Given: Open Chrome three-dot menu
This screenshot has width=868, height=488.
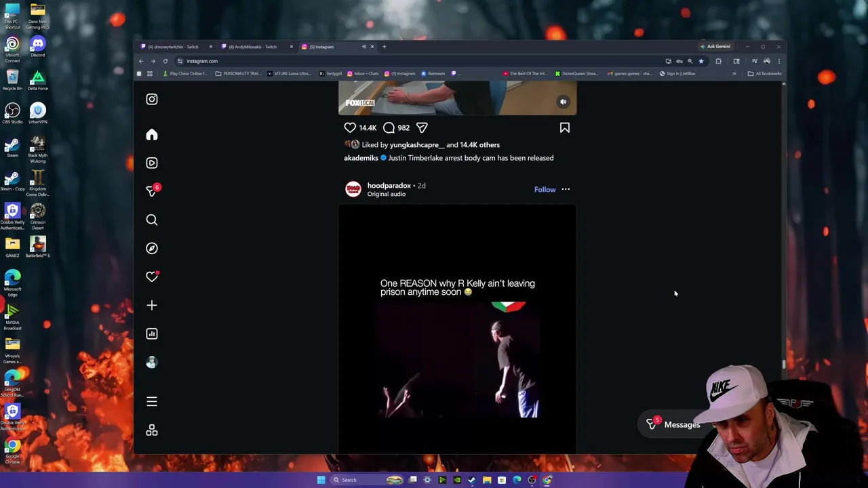Looking at the screenshot, I should tap(778, 61).
